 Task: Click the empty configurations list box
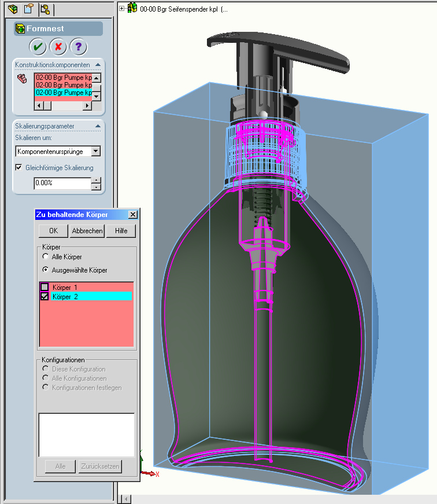86,435
